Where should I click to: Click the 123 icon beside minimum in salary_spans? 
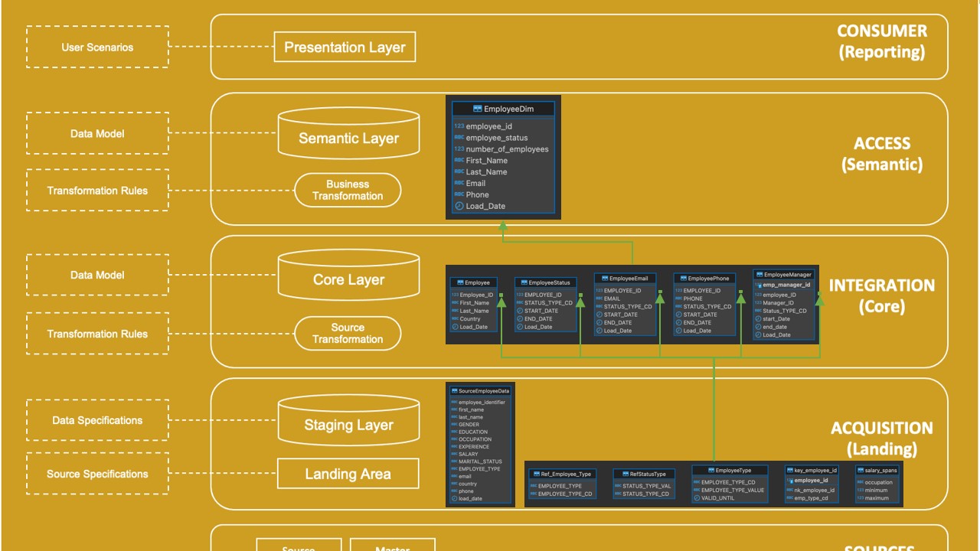(859, 490)
